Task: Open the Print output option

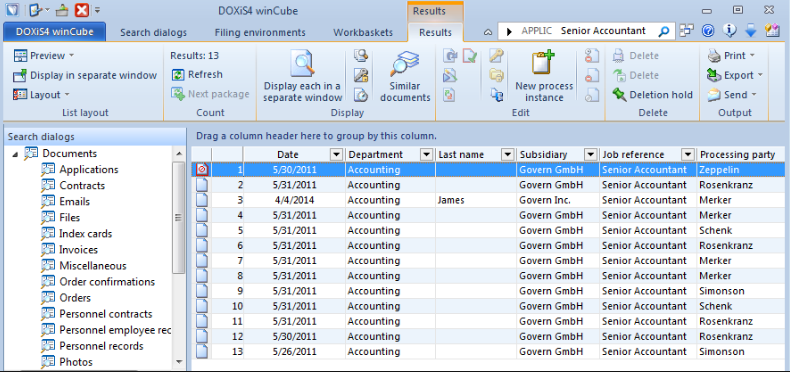Action: [731, 55]
